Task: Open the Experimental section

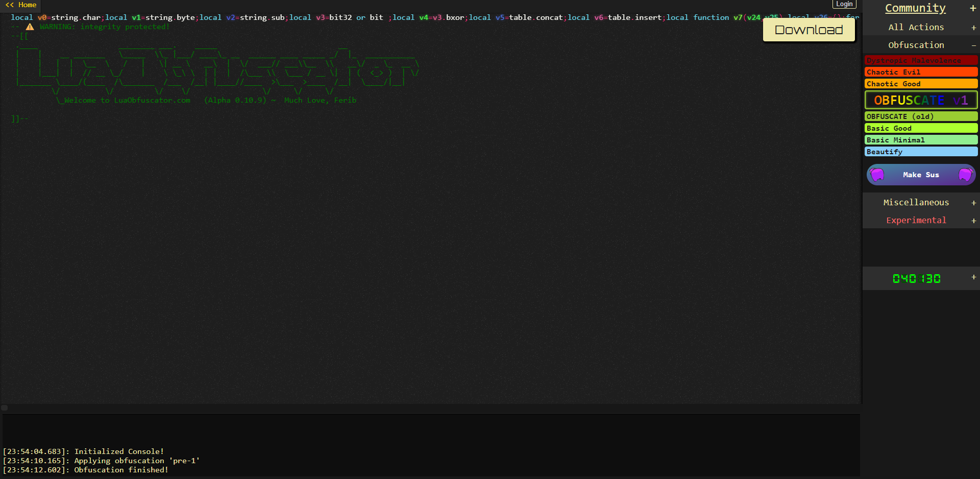Action: pos(916,220)
